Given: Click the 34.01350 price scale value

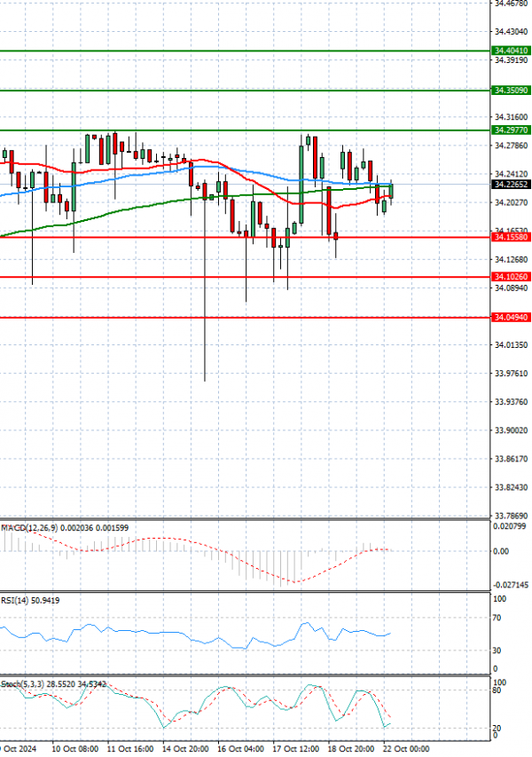Looking at the screenshot, I should 512,344.
